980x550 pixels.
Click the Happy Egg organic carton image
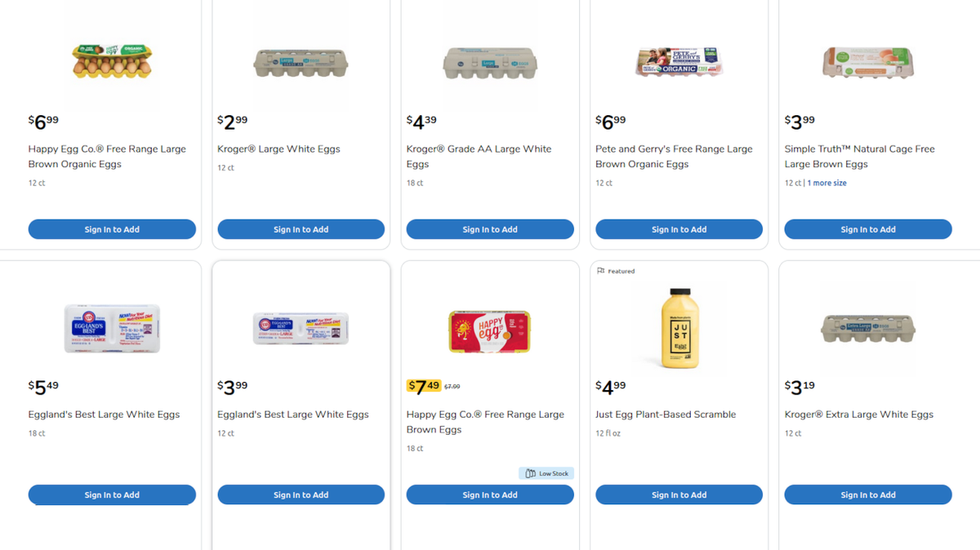tap(112, 61)
